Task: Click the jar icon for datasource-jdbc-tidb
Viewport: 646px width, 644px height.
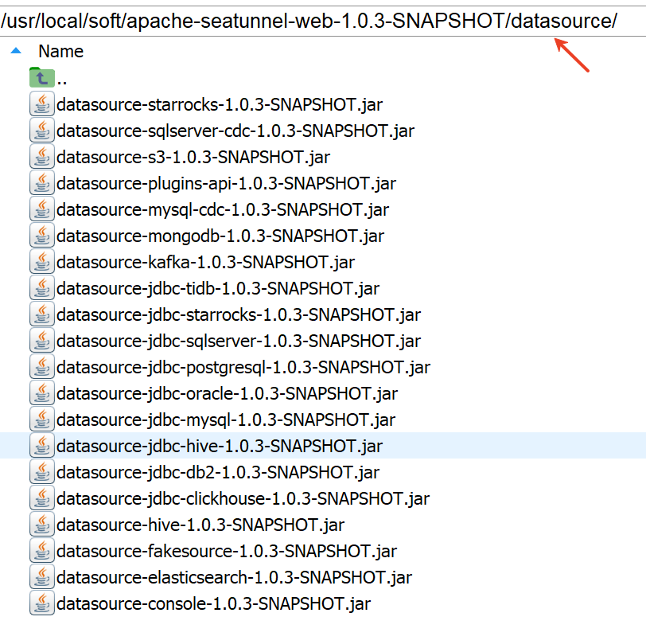Action: 42,288
